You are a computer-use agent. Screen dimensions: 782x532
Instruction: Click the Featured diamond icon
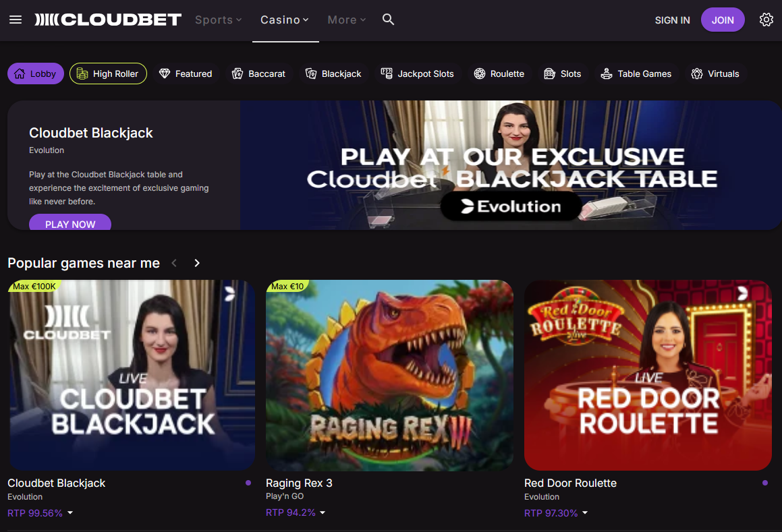click(165, 73)
